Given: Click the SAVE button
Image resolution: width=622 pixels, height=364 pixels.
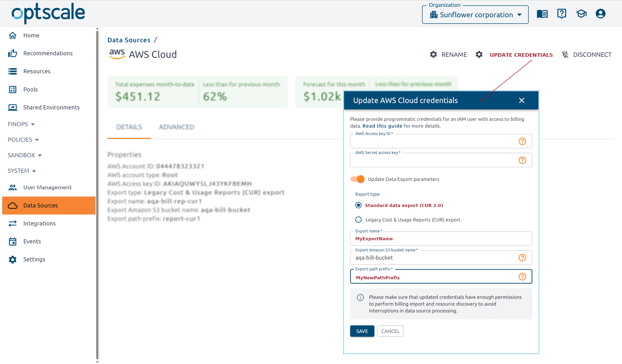Looking at the screenshot, I should [362, 331].
